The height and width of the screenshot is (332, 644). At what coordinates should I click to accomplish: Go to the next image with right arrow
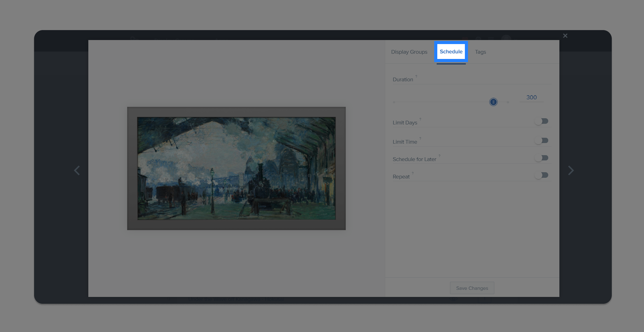571,170
